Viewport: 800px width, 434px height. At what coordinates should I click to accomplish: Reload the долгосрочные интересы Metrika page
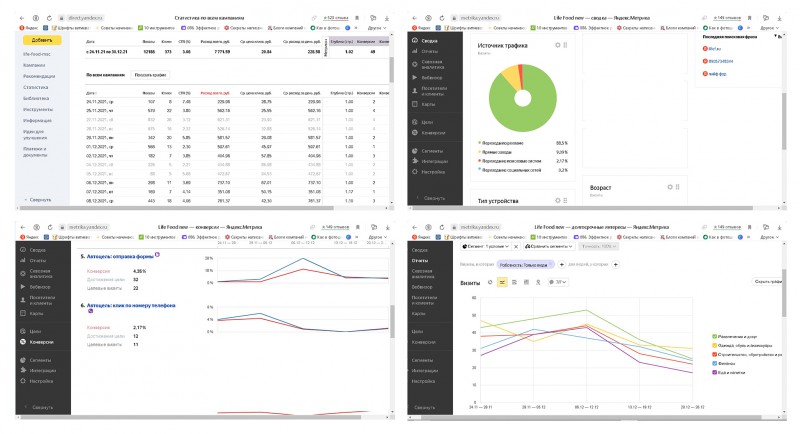[442, 227]
